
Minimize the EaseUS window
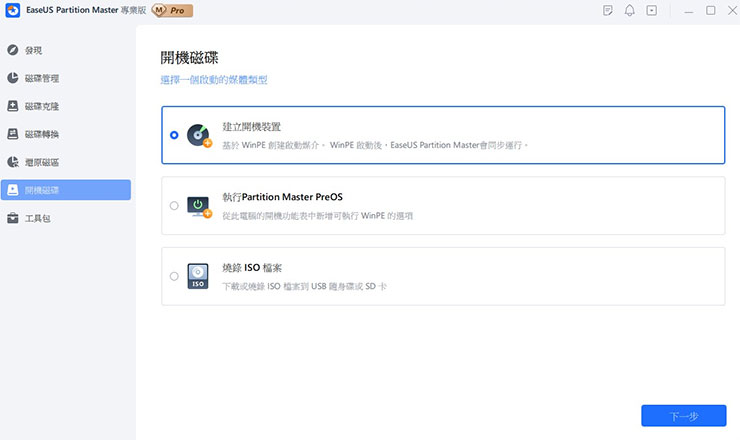click(689, 10)
